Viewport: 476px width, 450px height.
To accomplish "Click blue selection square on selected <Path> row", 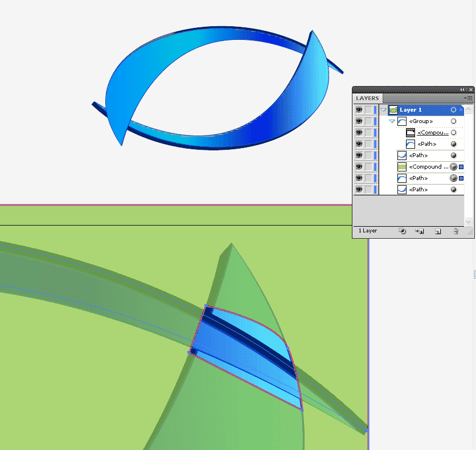I will point(461,178).
